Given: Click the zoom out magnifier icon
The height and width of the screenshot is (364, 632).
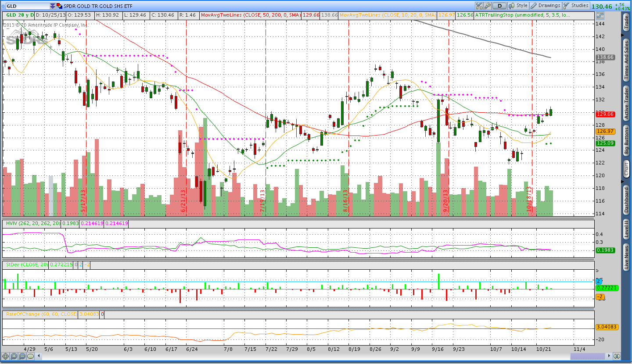Looking at the screenshot, I should (x=22, y=357).
